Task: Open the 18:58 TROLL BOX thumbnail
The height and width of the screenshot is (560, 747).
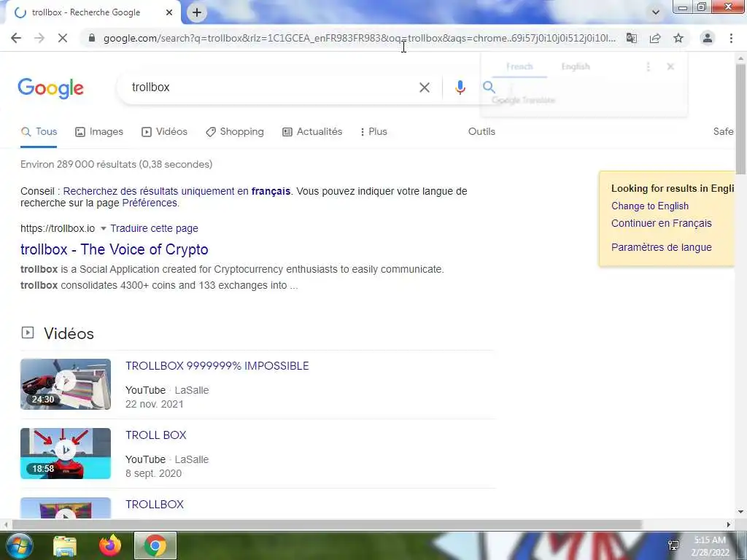Action: [66, 454]
